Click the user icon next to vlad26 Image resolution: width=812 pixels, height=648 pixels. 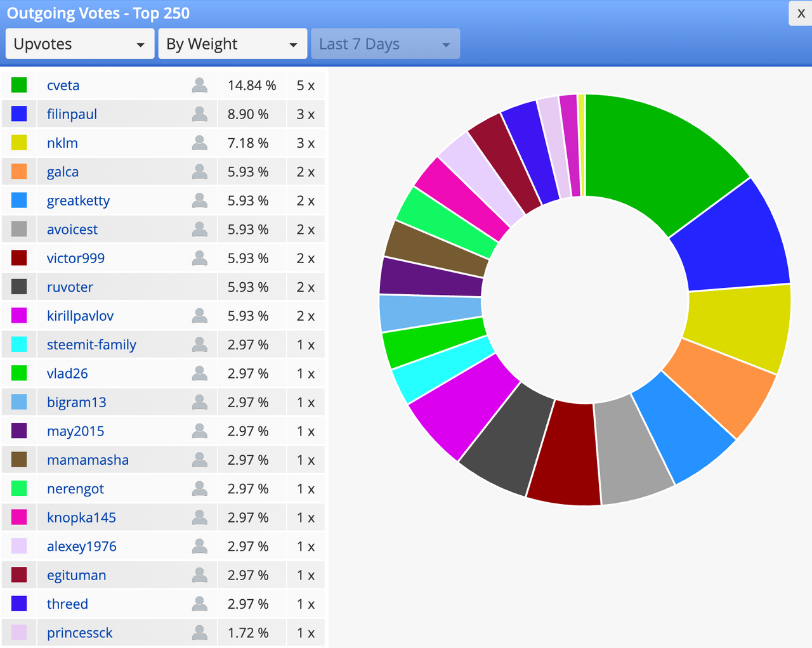click(x=200, y=373)
